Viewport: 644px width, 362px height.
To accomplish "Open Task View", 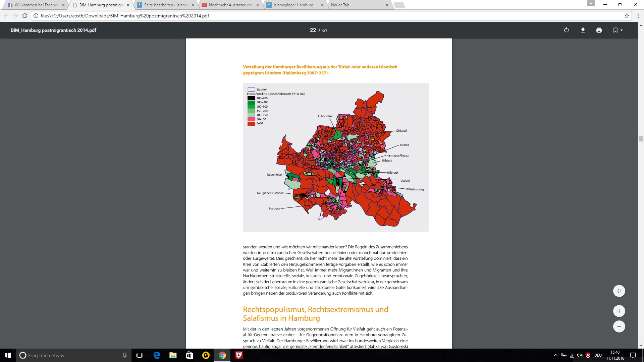I will coord(140,355).
